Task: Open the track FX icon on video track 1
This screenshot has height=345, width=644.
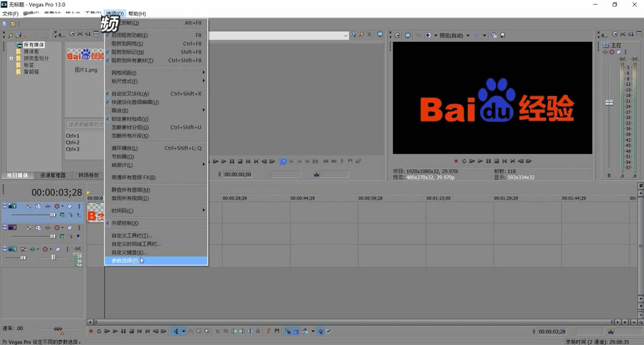Action: coord(48,207)
